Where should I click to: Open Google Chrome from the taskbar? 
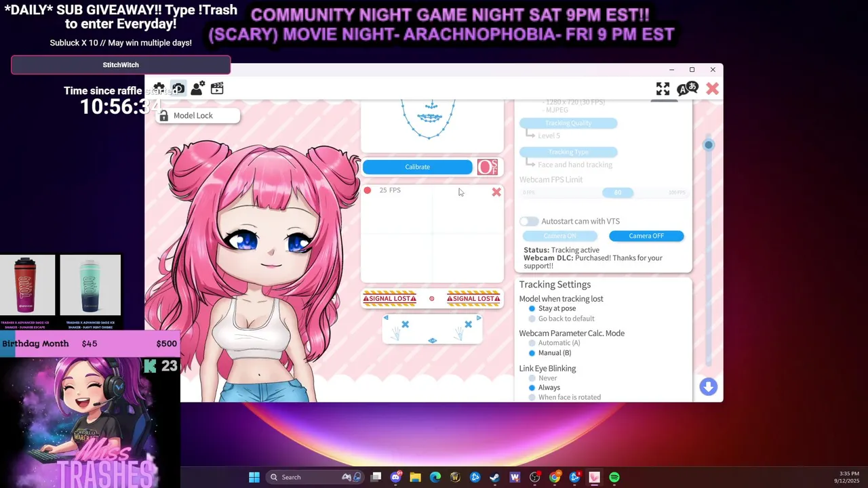pyautogui.click(x=555, y=477)
